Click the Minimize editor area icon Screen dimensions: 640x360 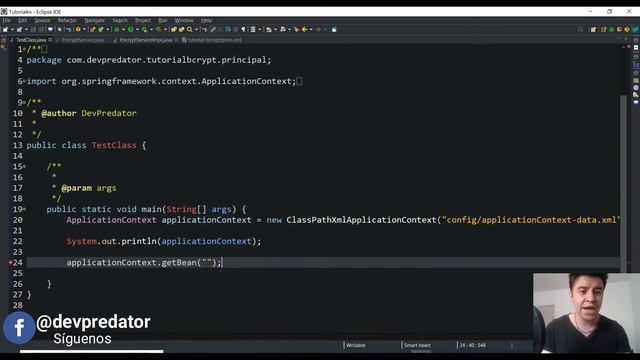(618, 38)
